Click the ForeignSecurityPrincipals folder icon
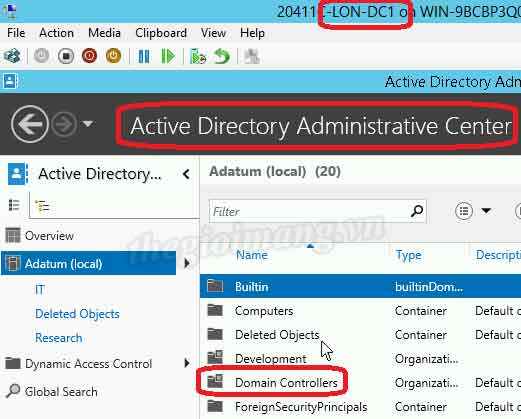The image size is (521, 419). tap(215, 406)
